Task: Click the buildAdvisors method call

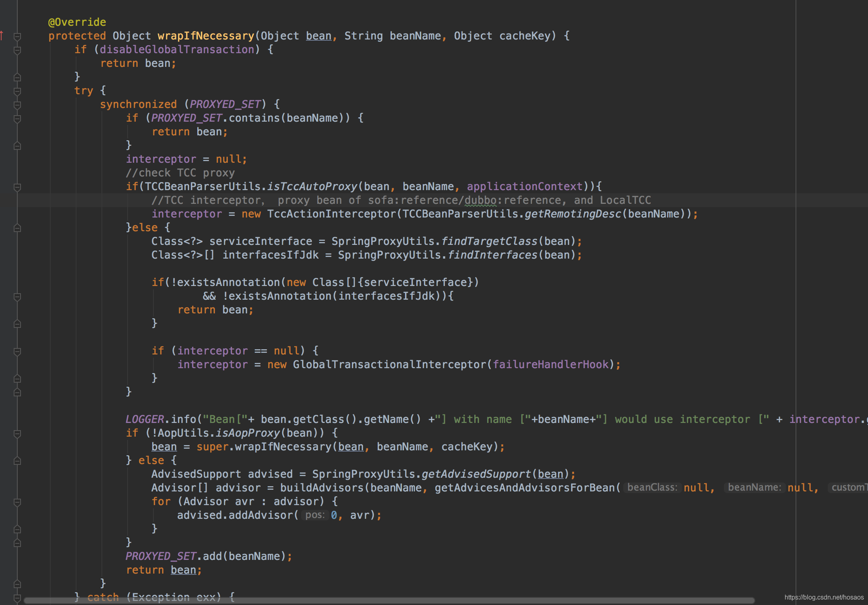Action: point(322,488)
